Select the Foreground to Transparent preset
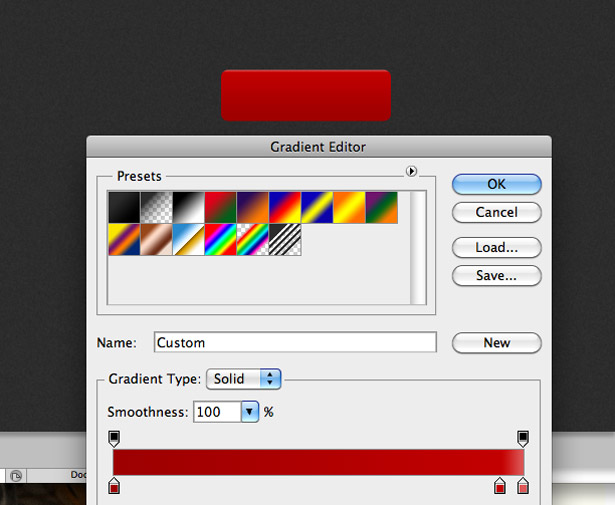Viewport: 615px width, 505px height. click(156, 207)
